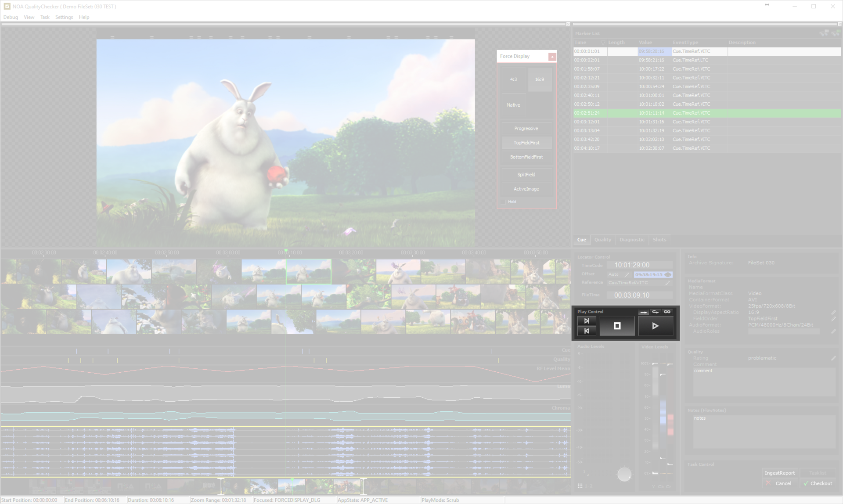
Task: Choose BottomFieldFirst field mode
Action: tap(526, 157)
